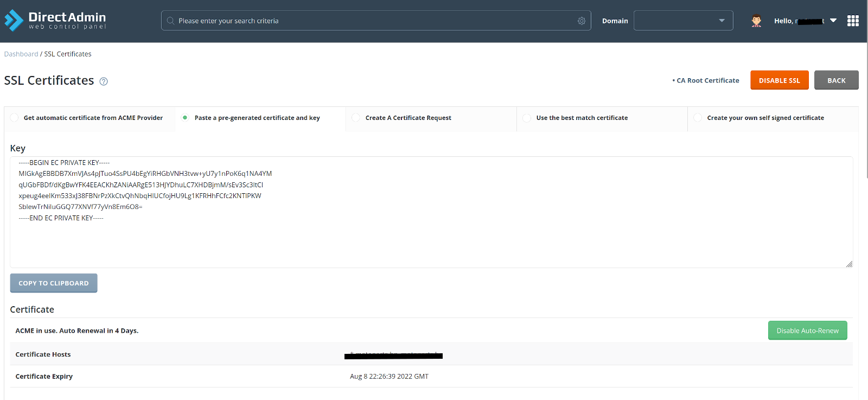Viewport: 868px width, 400px height.
Task: Grab the Key textarea resize handle
Action: [x=849, y=264]
